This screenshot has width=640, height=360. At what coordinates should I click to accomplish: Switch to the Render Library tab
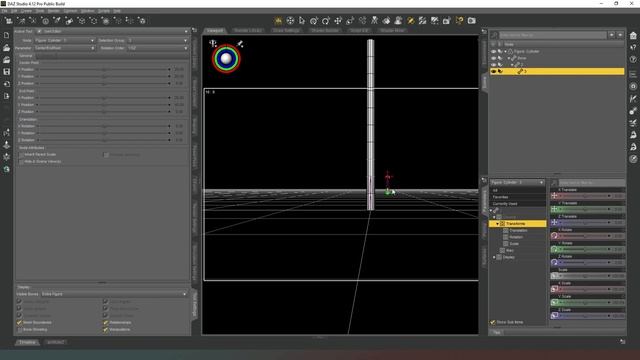(248, 31)
